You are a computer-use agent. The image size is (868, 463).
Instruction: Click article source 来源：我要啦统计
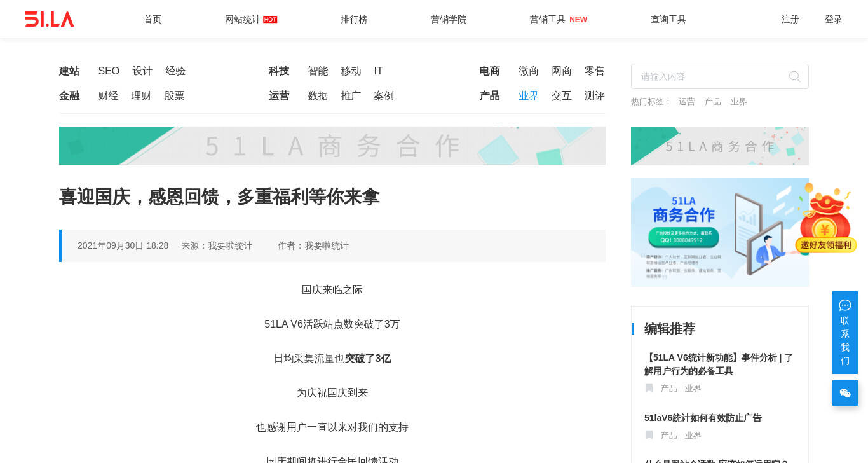point(217,245)
